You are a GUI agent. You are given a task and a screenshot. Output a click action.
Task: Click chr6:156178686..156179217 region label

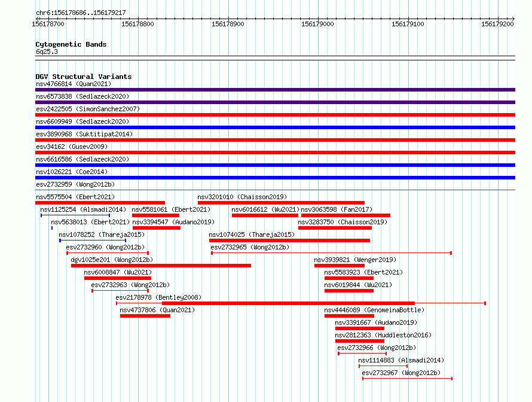(x=81, y=13)
